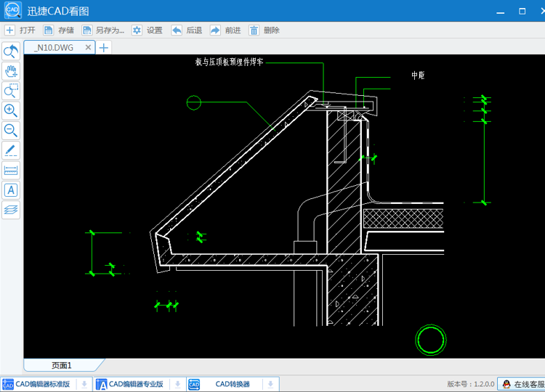Click CAD编辑器专业版 link
This screenshot has height=392, width=545.
tap(136, 384)
